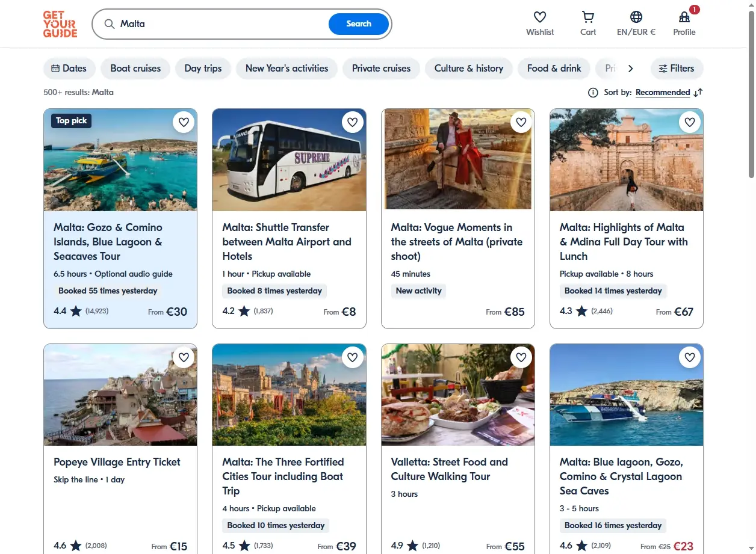Click the Blue Lagoon boat photo in Top pick
Viewport: 756px width, 554px height.
[120, 160]
